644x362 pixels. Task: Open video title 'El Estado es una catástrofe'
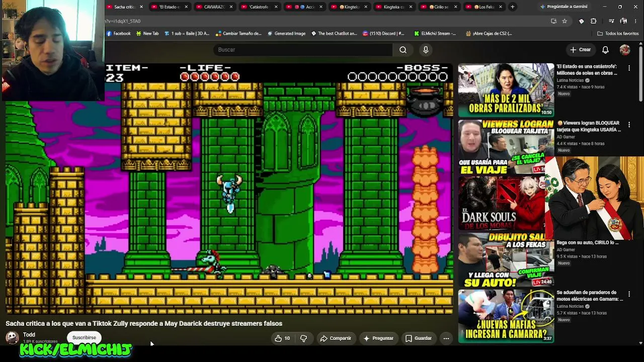point(587,69)
